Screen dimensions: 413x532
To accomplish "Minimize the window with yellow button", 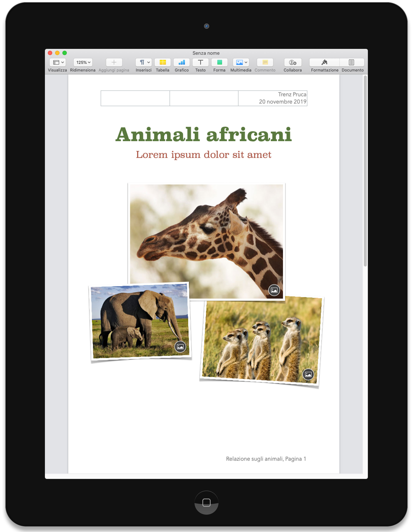I will [x=57, y=53].
